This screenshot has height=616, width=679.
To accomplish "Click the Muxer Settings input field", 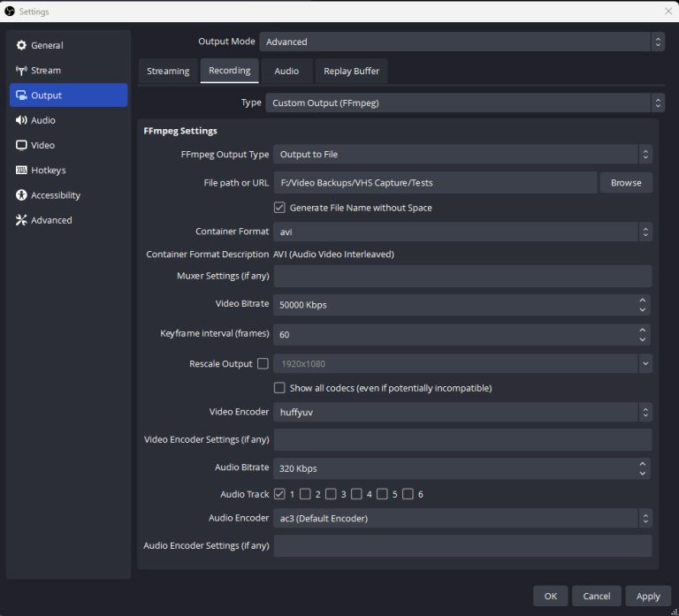I will pos(462,276).
